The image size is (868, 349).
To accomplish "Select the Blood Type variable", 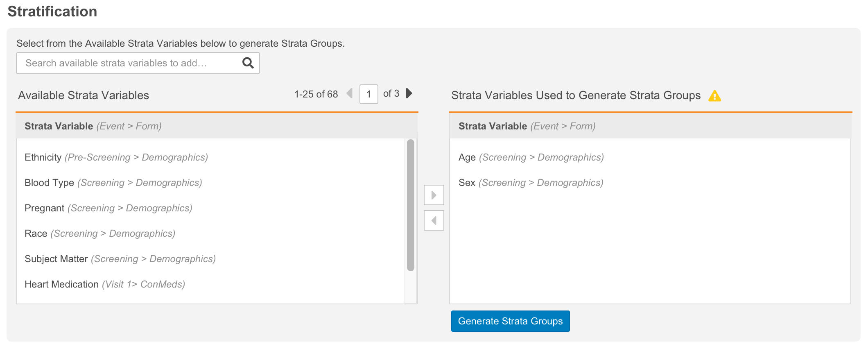I will pos(49,183).
